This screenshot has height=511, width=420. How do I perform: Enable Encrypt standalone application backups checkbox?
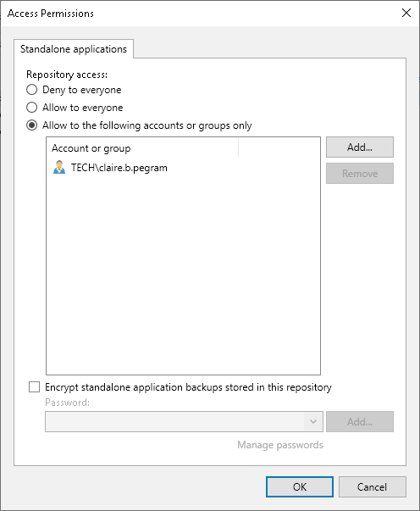coord(34,387)
